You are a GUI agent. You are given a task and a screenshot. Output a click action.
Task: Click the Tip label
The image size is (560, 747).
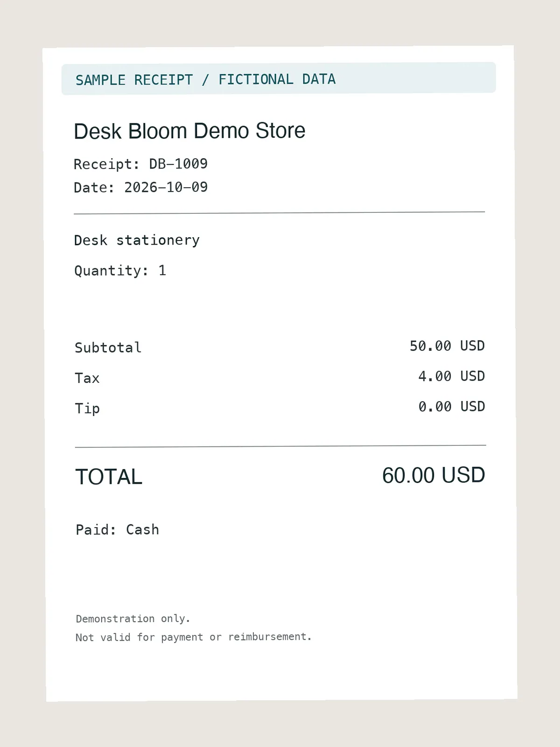87,409
